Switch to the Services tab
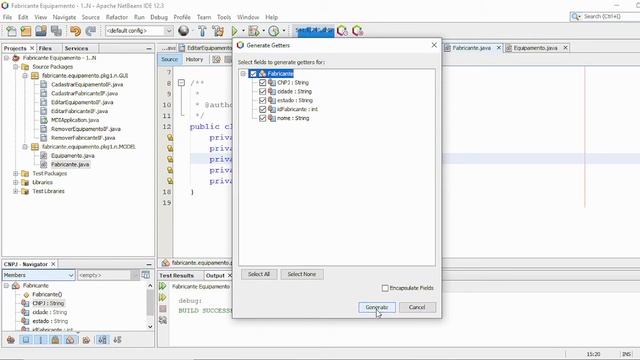Screen dimensions: 640x360 [x=76, y=48]
